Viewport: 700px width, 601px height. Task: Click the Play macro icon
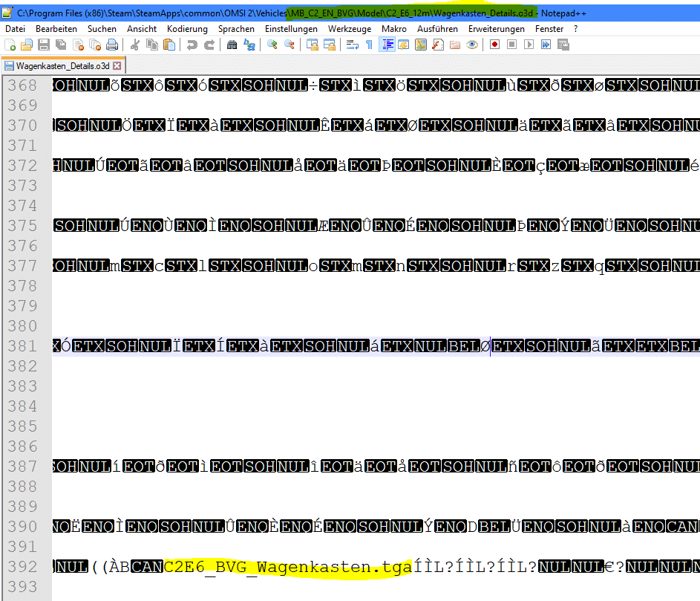(x=529, y=45)
